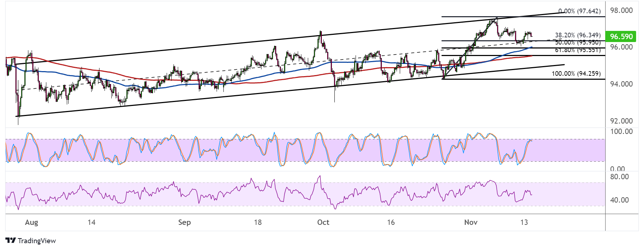
Task: Click the 96.000 price axis value
Action: click(x=621, y=47)
